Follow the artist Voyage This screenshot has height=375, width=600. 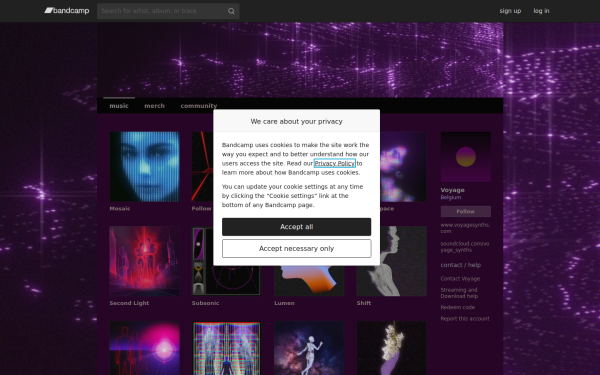coord(466,211)
